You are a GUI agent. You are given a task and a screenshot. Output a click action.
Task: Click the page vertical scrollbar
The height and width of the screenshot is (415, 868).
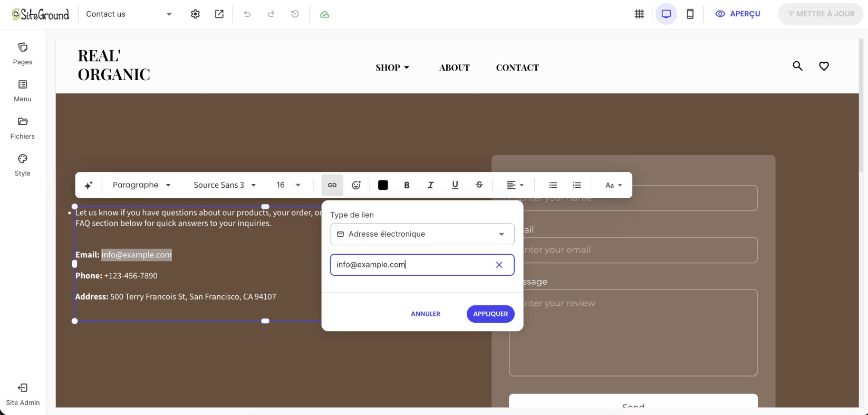862,105
